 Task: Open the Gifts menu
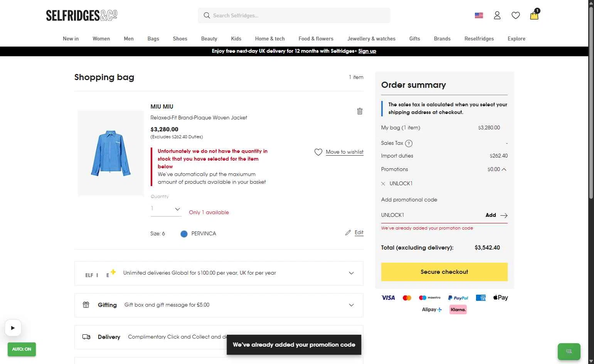pos(414,39)
